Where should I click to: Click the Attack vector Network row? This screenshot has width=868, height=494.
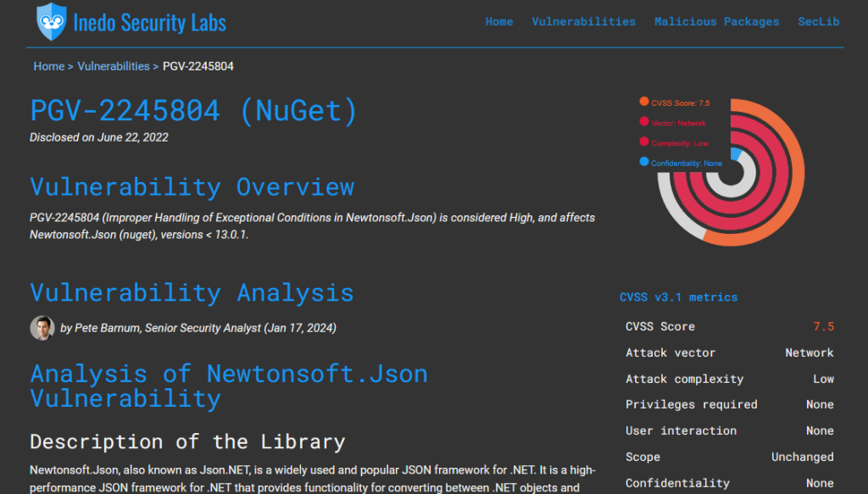pos(729,353)
